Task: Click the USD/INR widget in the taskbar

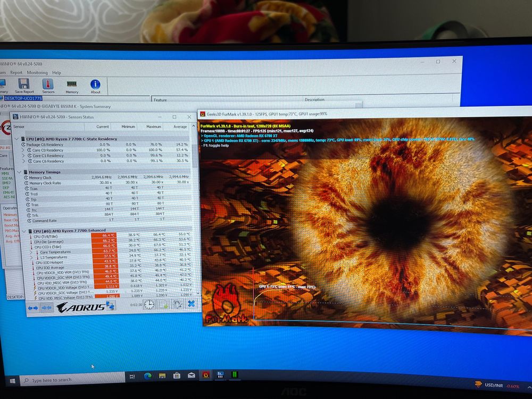Action: (x=497, y=385)
